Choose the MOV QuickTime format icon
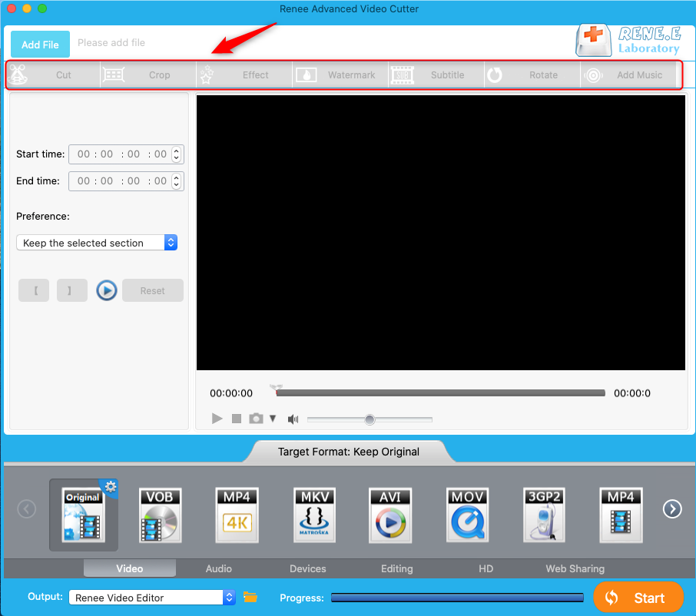This screenshot has height=616, width=696. pyautogui.click(x=467, y=515)
